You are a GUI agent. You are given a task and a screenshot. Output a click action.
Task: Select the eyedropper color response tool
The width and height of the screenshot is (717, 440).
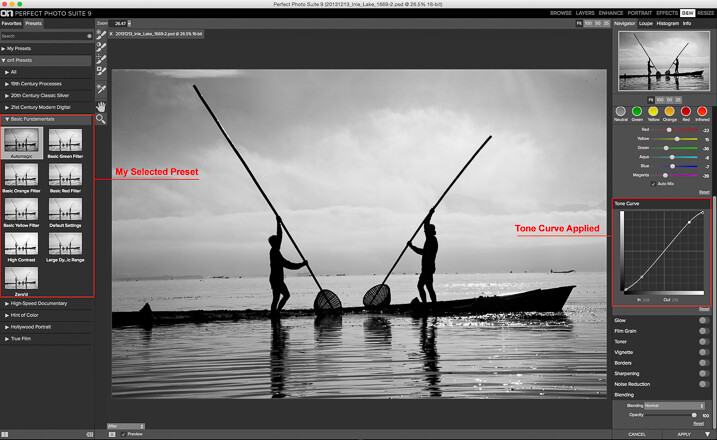pos(101,89)
